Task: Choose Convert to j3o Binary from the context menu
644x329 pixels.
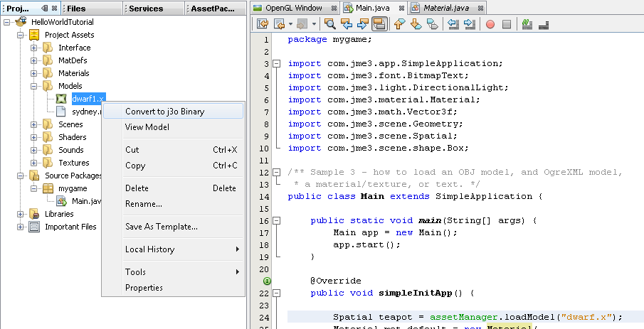Action: click(174, 111)
